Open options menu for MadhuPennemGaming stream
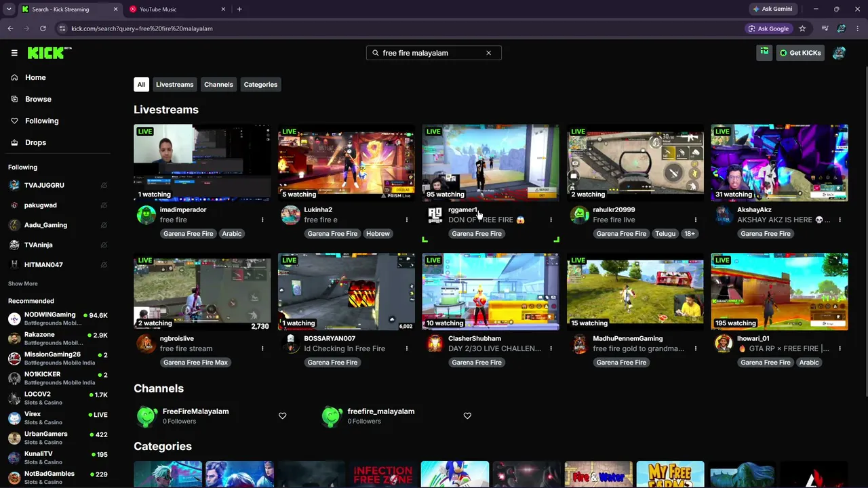The width and height of the screenshot is (868, 488). point(695,348)
